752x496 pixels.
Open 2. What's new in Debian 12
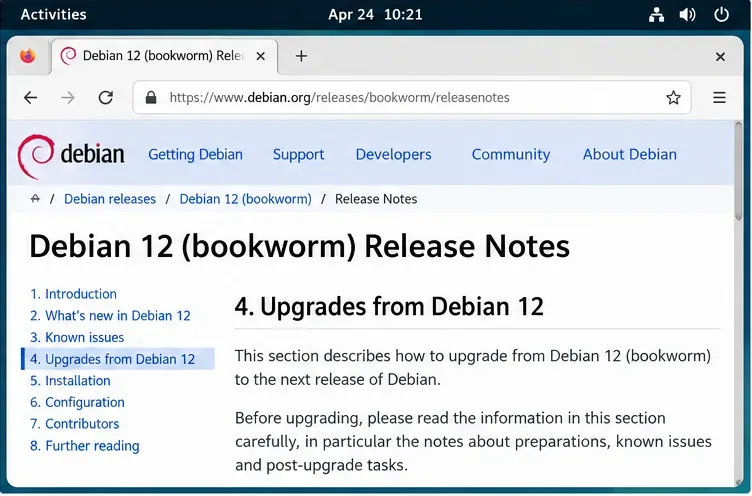(x=110, y=316)
